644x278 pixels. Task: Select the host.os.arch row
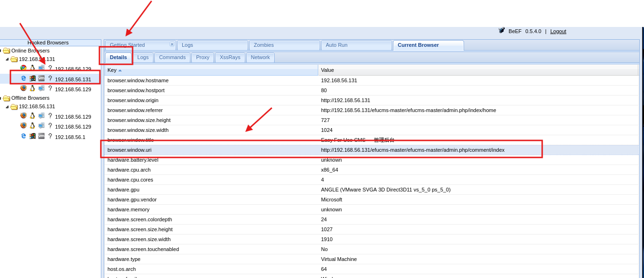click(x=371, y=269)
